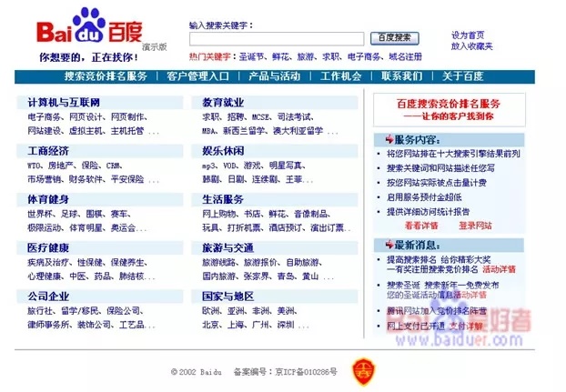Open 客户管理入口 in the navigation bar
This screenshot has height=392, width=566.
point(197,76)
